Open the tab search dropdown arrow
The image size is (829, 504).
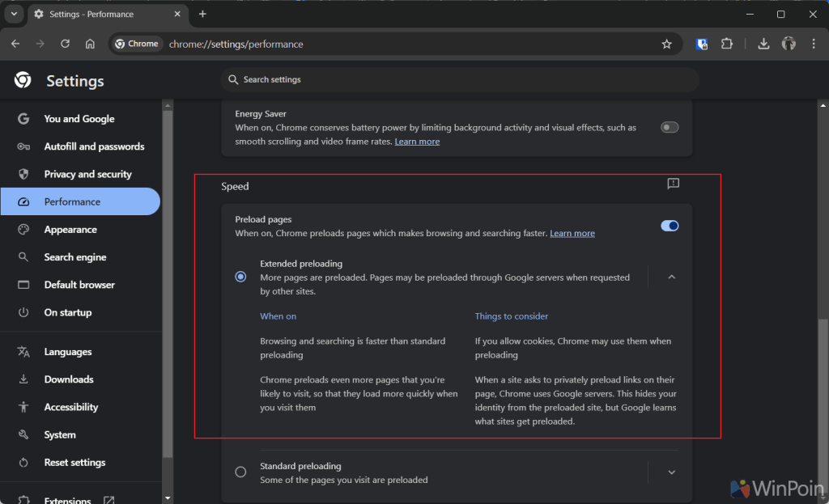pyautogui.click(x=14, y=14)
